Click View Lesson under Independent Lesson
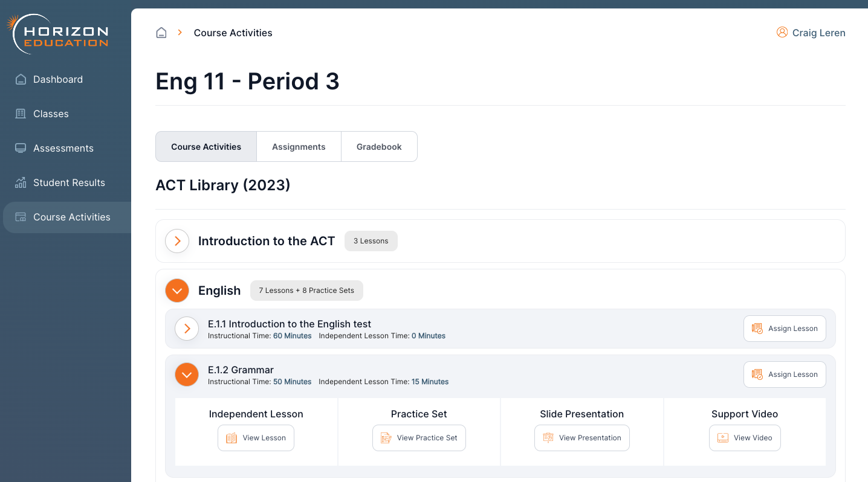 click(256, 438)
